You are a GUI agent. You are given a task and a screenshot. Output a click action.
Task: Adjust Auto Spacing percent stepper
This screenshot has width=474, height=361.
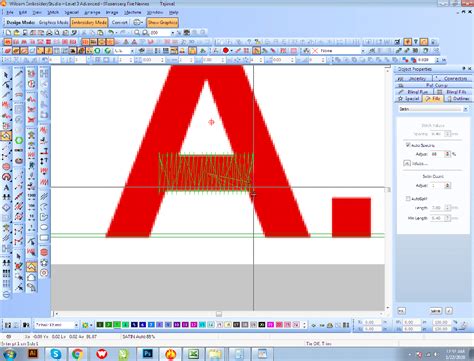click(x=447, y=154)
